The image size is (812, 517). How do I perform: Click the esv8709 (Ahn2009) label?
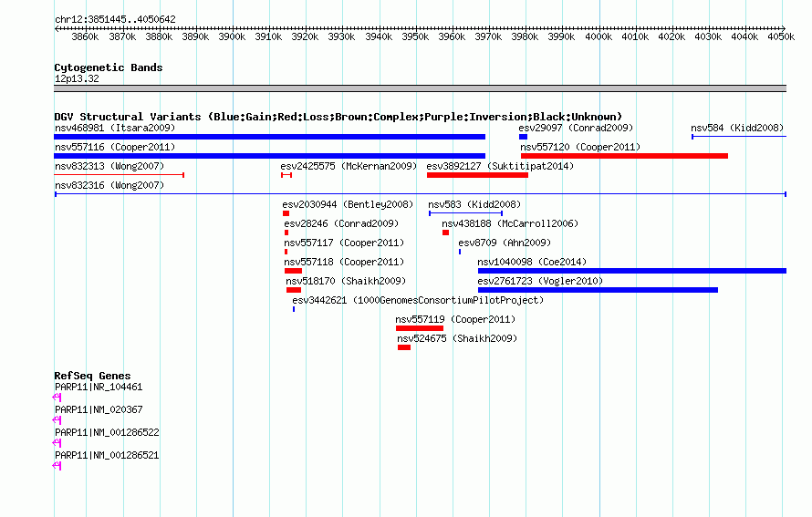point(505,243)
